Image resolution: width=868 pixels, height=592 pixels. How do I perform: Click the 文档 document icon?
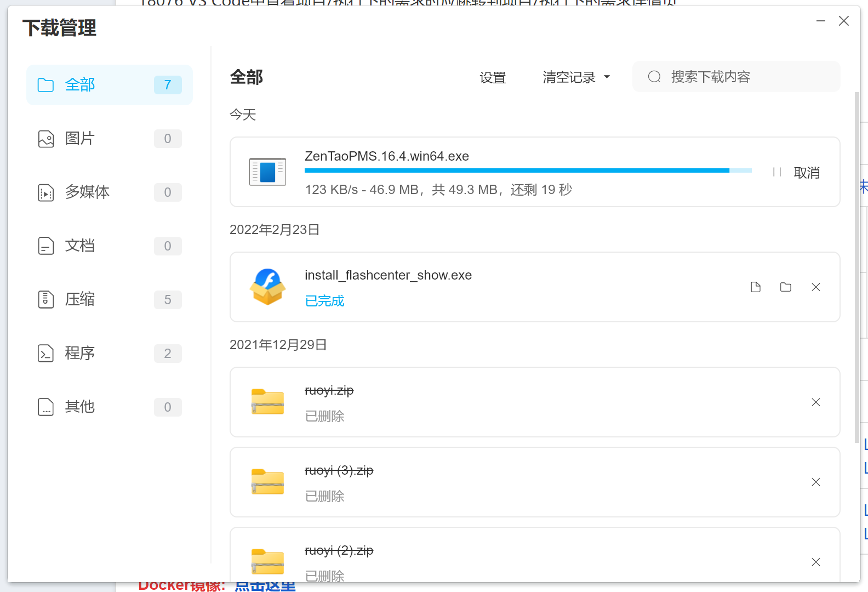[x=46, y=246]
